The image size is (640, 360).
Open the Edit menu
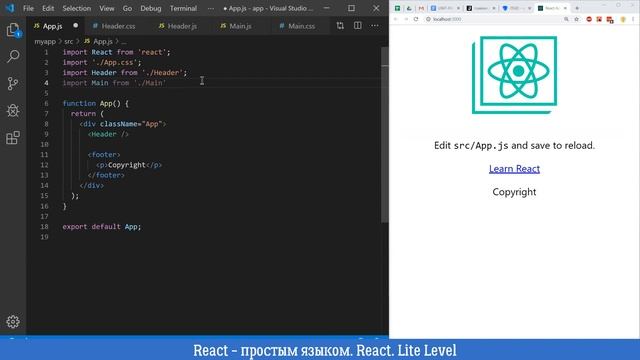pyautogui.click(x=48, y=8)
